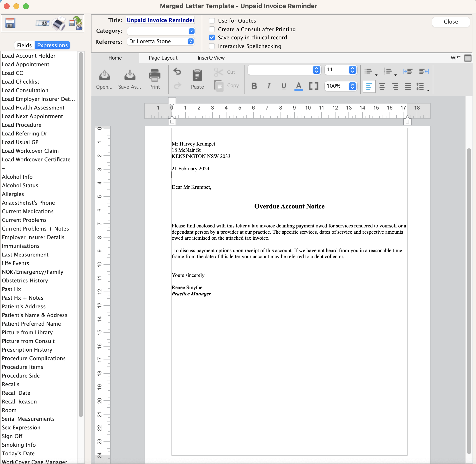Apply italic formatting
Viewport: 476px width, 464px height.
(x=269, y=86)
